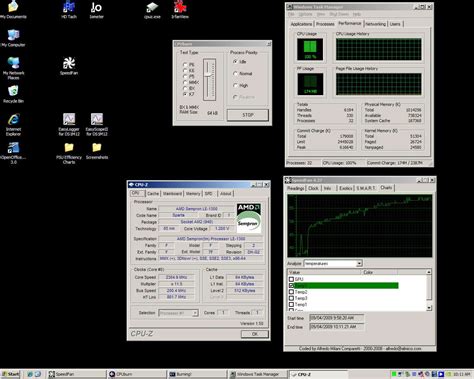Image resolution: width=474 pixels, height=379 pixels.
Task: Switch to the Applications tab in Task Manager
Action: 301,24
